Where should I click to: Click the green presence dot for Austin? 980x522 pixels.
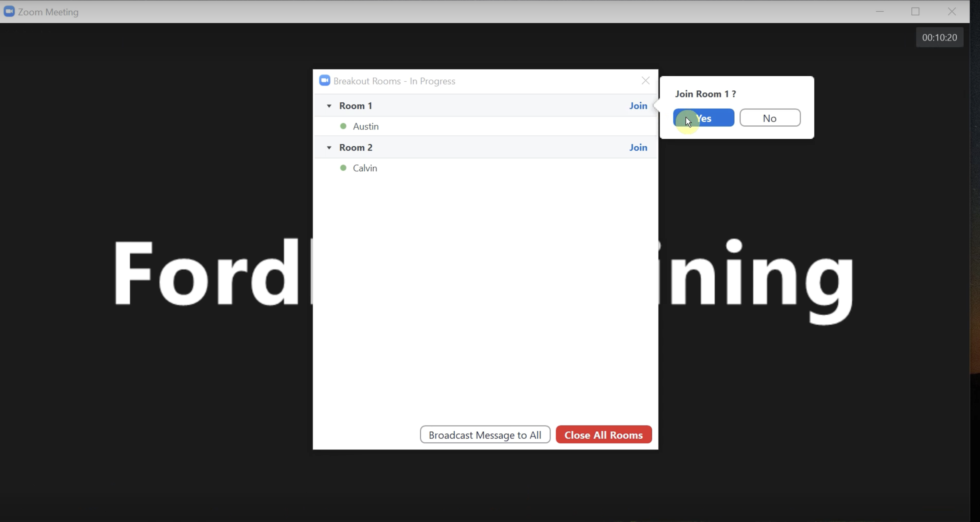[x=343, y=126]
